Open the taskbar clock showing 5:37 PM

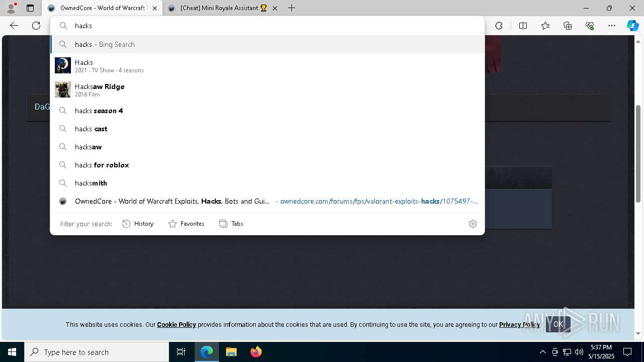click(x=601, y=352)
